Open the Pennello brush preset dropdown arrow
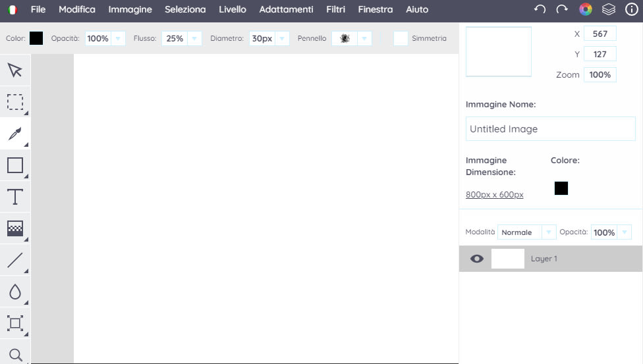The image size is (643, 364). (364, 39)
